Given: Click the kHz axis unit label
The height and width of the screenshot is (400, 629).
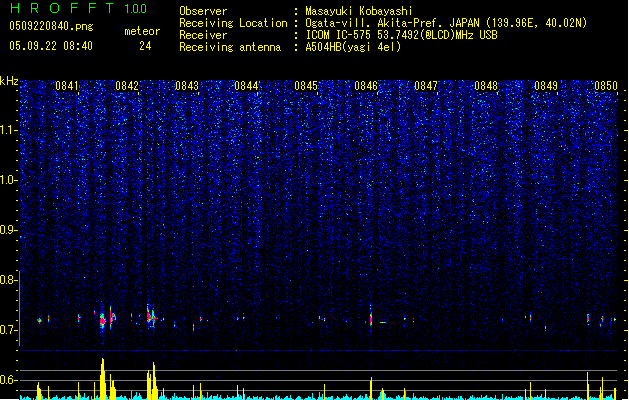Looking at the screenshot, I should pos(9,81).
